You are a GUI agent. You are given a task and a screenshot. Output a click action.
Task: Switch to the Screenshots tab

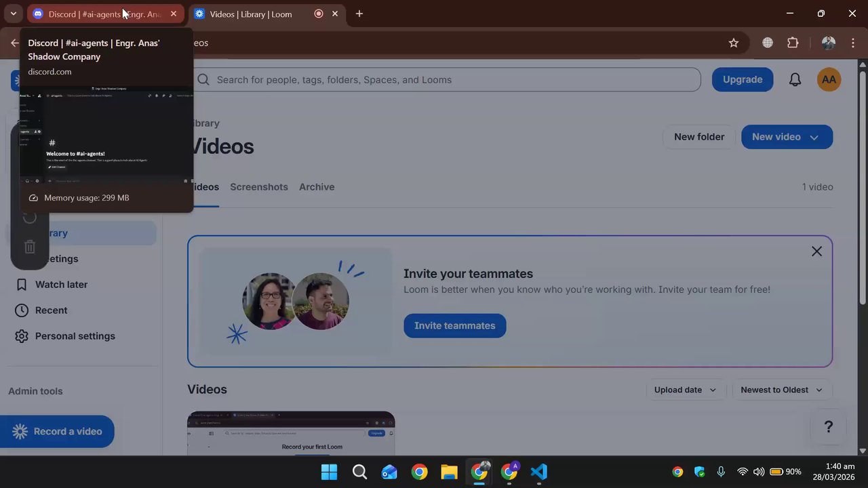pos(259,187)
